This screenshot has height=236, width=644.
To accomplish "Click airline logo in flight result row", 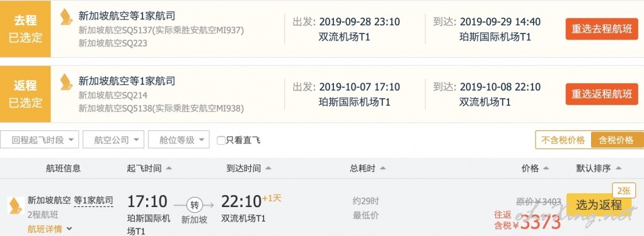I will [16, 206].
